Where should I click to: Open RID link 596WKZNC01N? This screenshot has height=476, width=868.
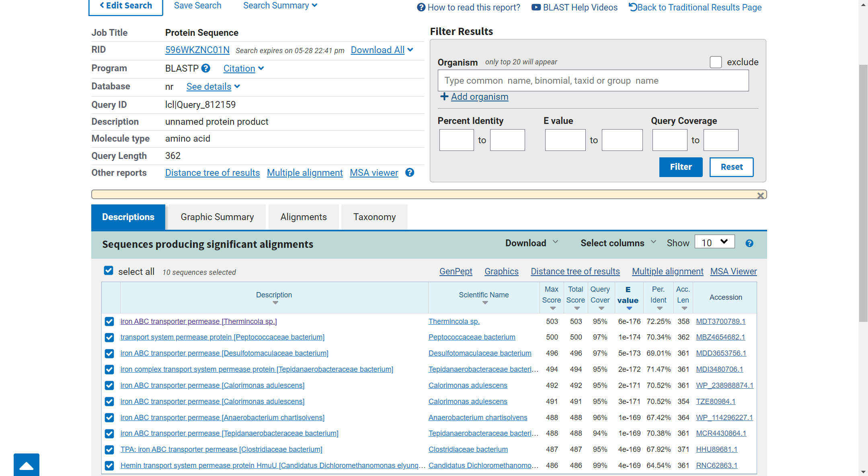[x=197, y=50]
